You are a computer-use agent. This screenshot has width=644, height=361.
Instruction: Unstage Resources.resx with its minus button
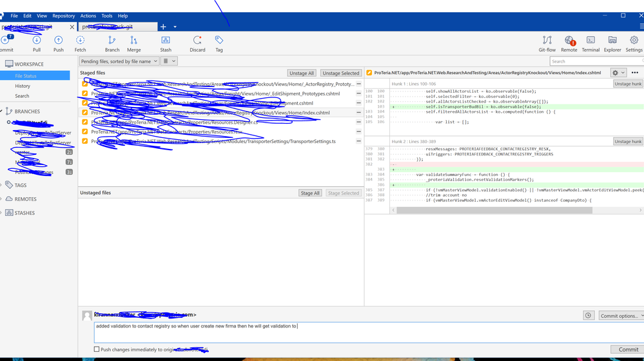(358, 132)
